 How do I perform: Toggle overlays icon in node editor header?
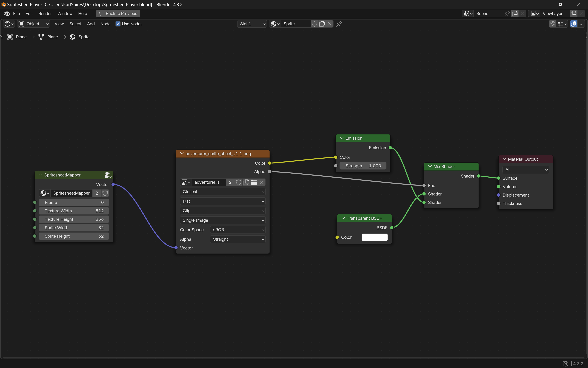pyautogui.click(x=574, y=24)
